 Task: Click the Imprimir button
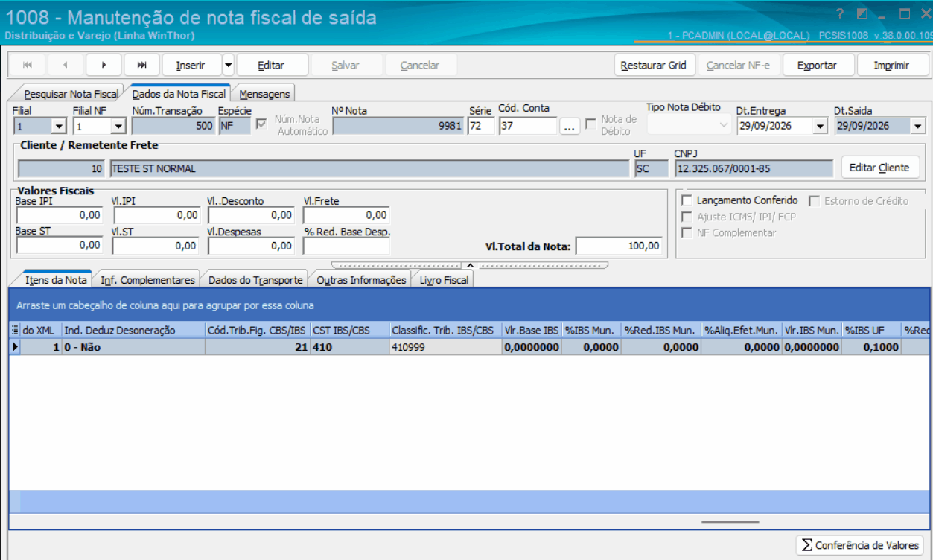pos(891,66)
